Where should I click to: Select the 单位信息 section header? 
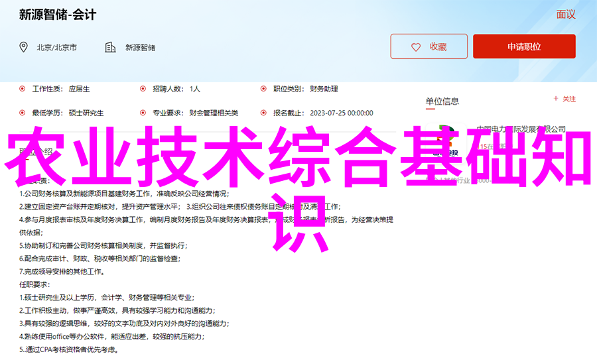pos(442,101)
